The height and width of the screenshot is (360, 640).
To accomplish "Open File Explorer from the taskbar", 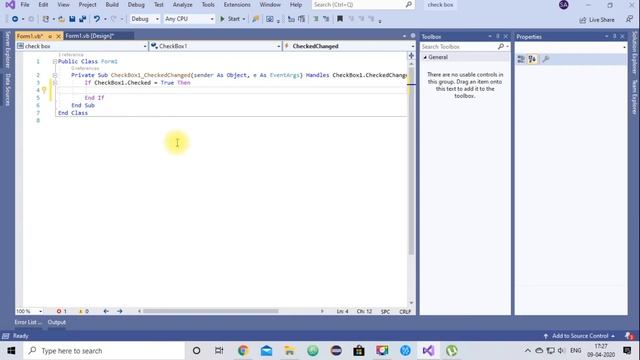I will pyautogui.click(x=289, y=351).
